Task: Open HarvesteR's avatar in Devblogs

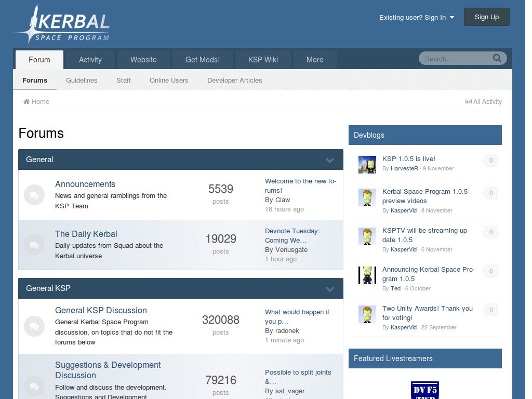Action: pos(367,164)
